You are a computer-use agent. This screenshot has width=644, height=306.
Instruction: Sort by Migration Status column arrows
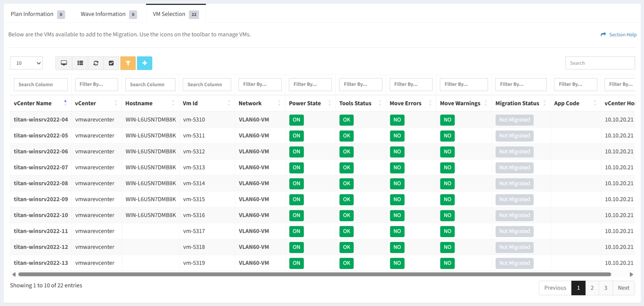click(x=544, y=103)
